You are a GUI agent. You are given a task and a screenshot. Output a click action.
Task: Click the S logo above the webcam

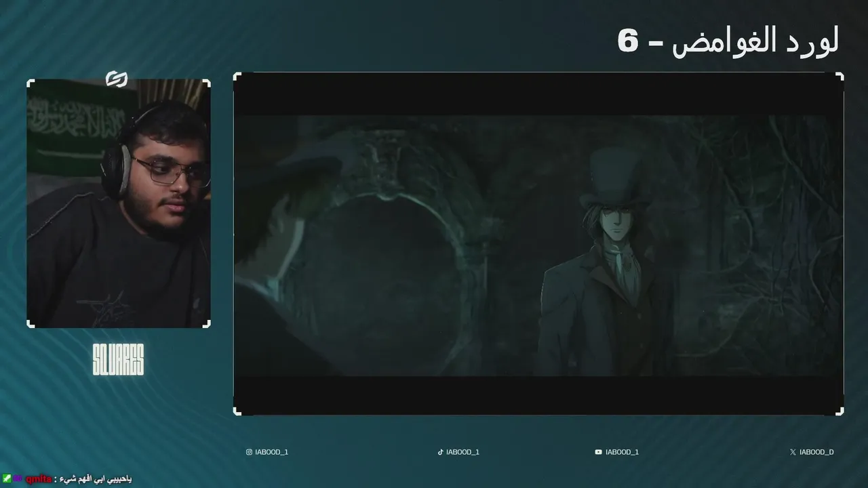click(117, 80)
